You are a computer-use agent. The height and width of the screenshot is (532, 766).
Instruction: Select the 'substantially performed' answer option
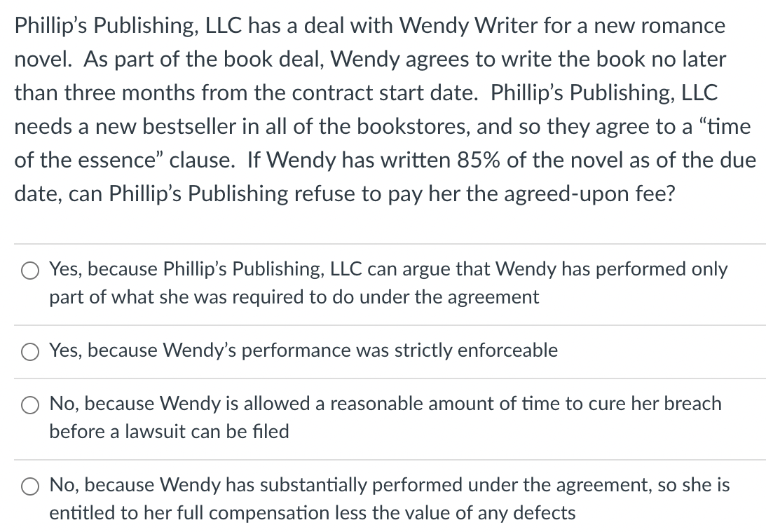click(29, 486)
